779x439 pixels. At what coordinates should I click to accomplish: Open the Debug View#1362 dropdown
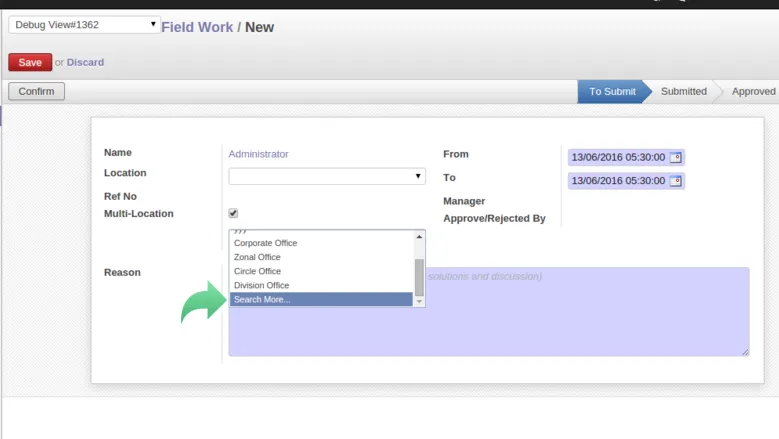(84, 25)
